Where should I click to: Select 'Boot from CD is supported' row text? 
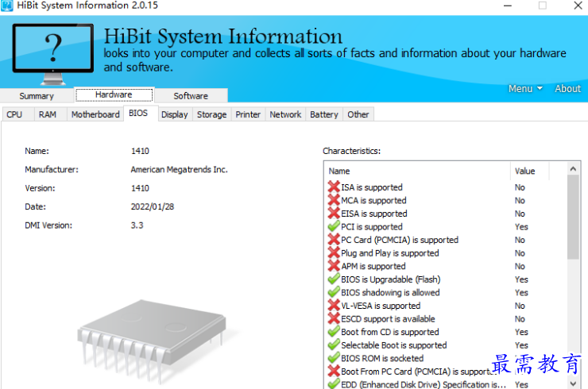tap(390, 332)
